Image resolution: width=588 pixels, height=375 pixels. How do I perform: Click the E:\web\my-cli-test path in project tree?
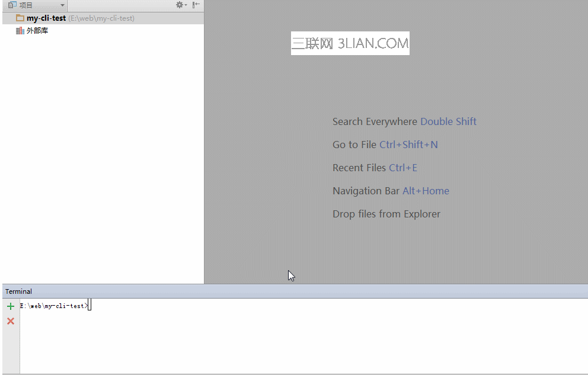coord(101,18)
